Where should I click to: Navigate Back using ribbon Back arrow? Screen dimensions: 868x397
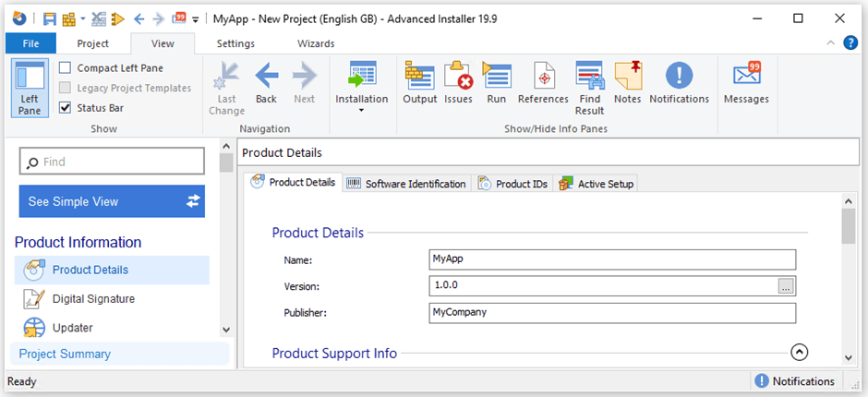tap(266, 83)
